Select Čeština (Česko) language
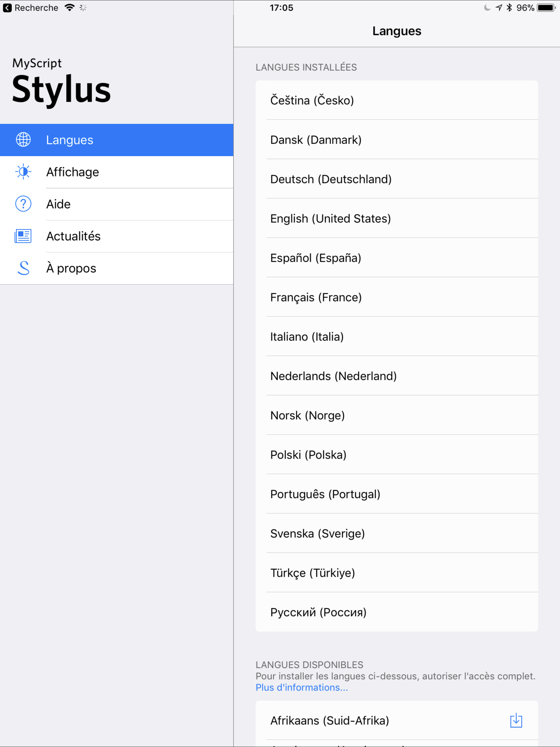 312,100
